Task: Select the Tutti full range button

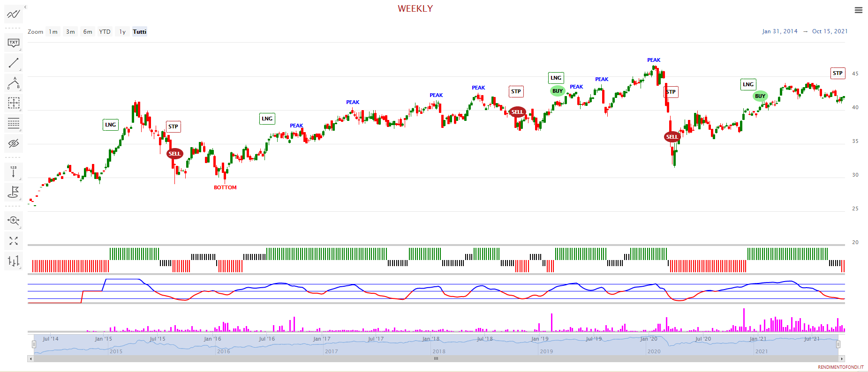Action: (x=140, y=32)
